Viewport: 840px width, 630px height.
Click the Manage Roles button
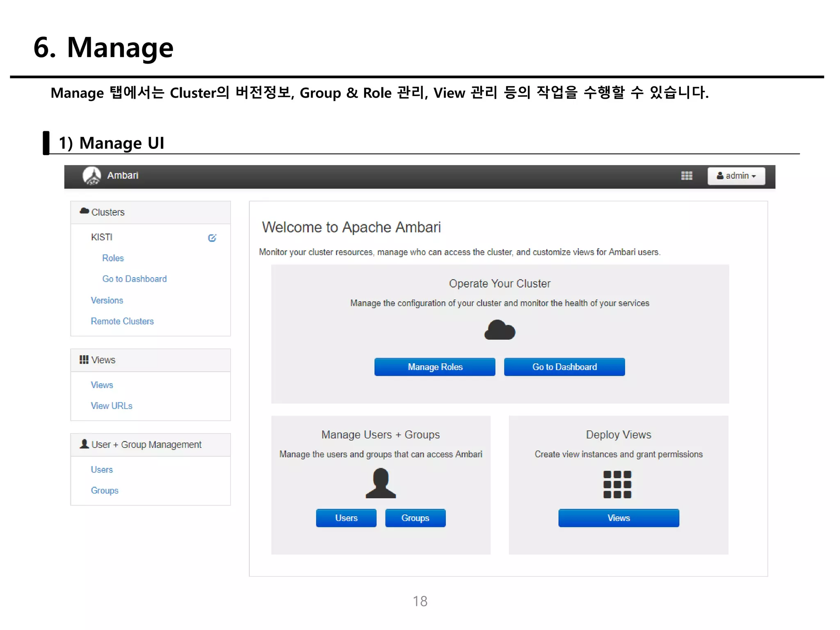[x=435, y=367]
